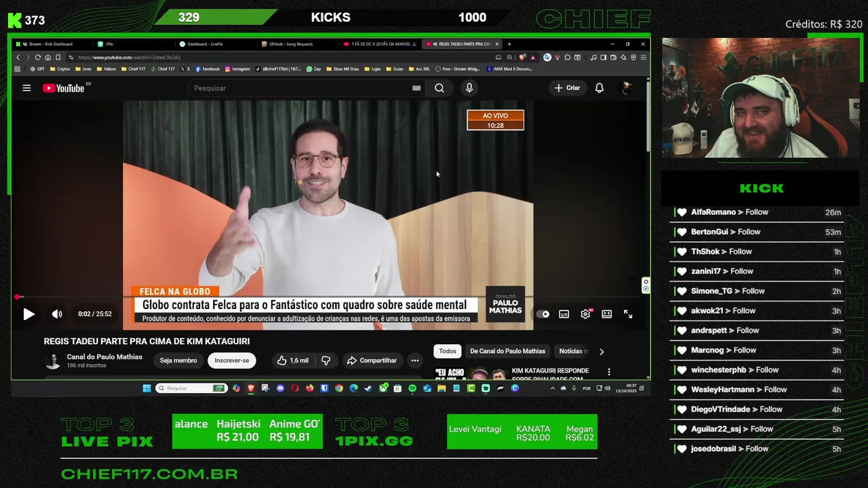Open Steam from the taskbar
Screen dimensions: 868x488
coord(368,388)
